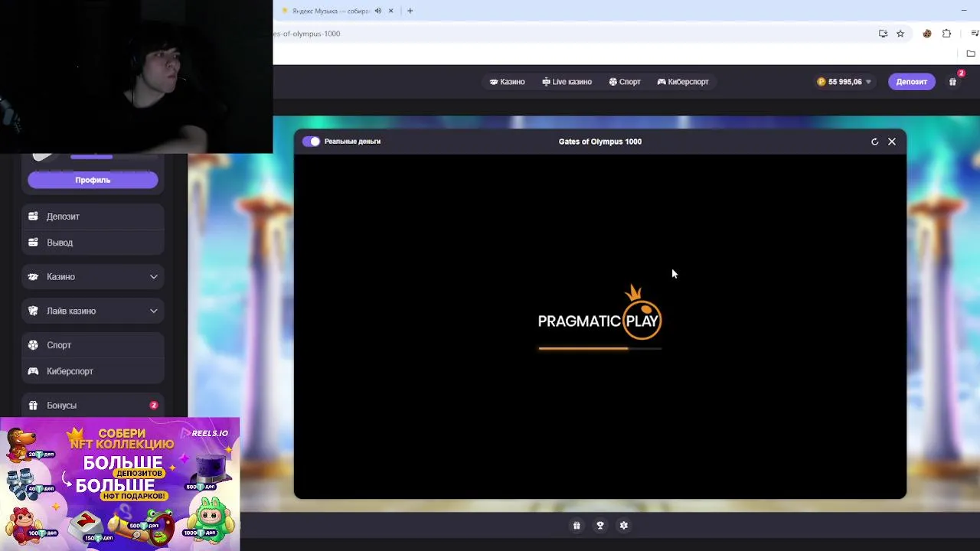The image size is (980, 551).
Task: Expand the Лайв казино sidebar section
Action: pyautogui.click(x=93, y=311)
